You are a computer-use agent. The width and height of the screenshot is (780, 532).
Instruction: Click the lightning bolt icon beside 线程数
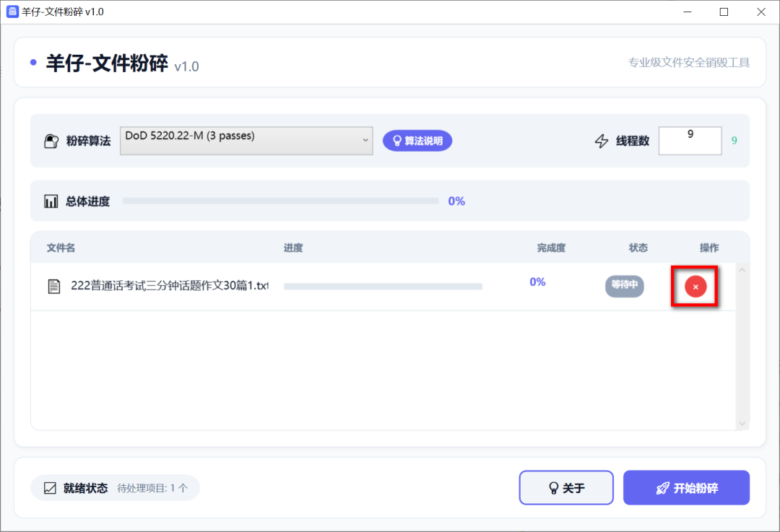601,141
